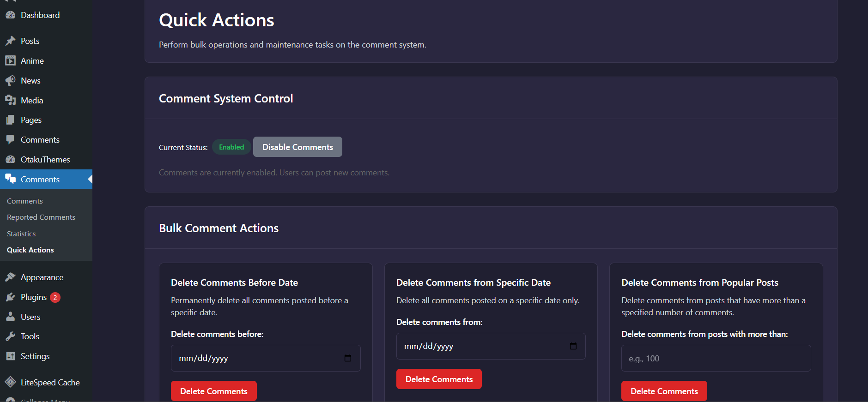Open the Anime menu item
This screenshot has width=868, height=402.
click(x=46, y=61)
